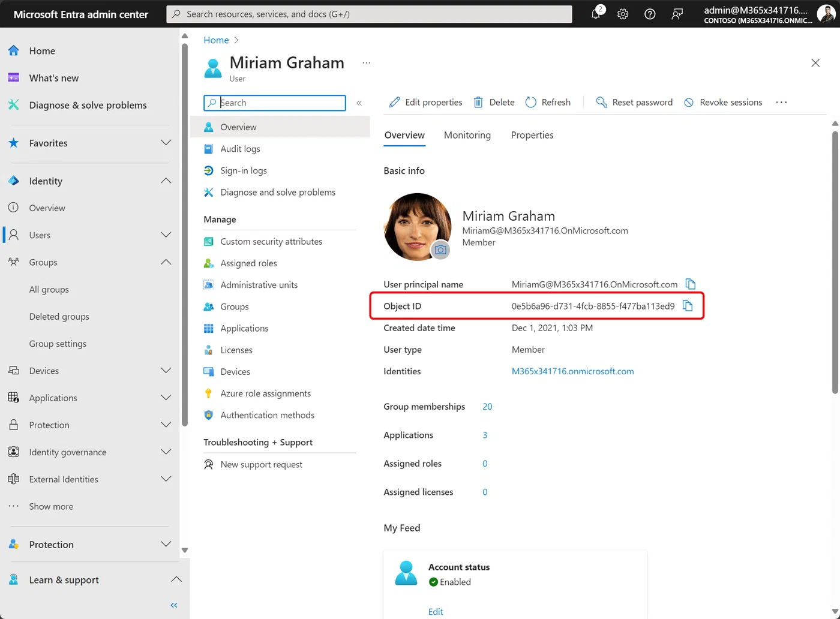Click the Home icon in left navigation
The image size is (840, 619).
tap(13, 51)
